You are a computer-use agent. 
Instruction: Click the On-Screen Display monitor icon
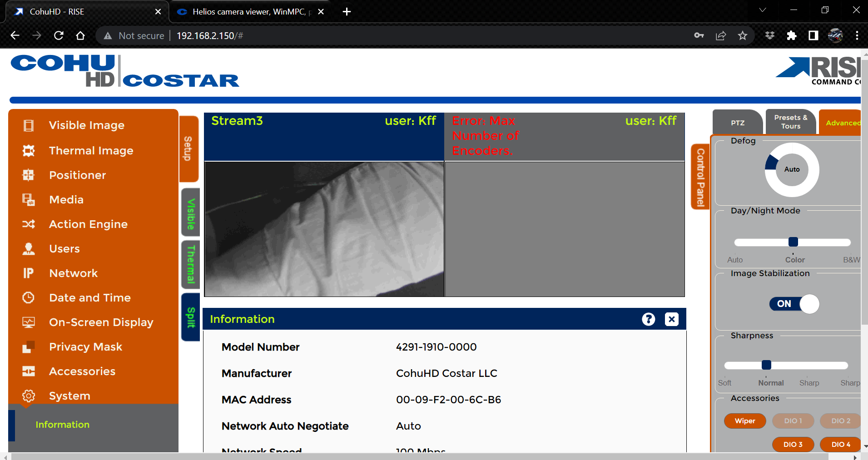click(x=29, y=322)
